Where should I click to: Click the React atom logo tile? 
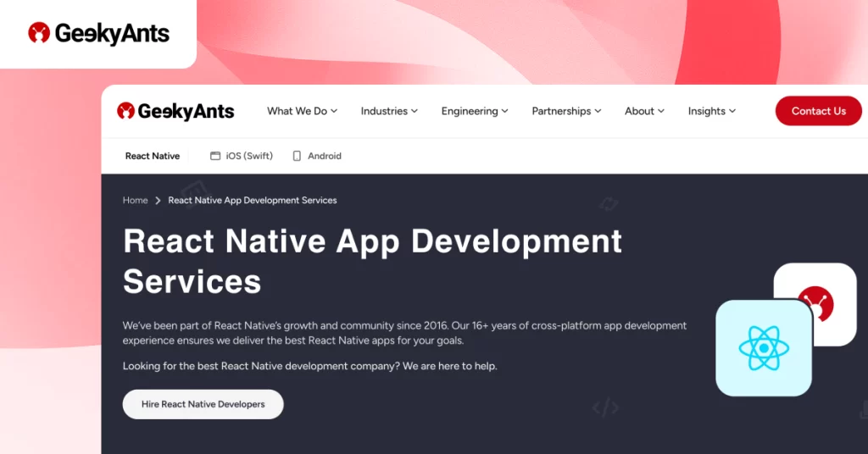click(764, 348)
